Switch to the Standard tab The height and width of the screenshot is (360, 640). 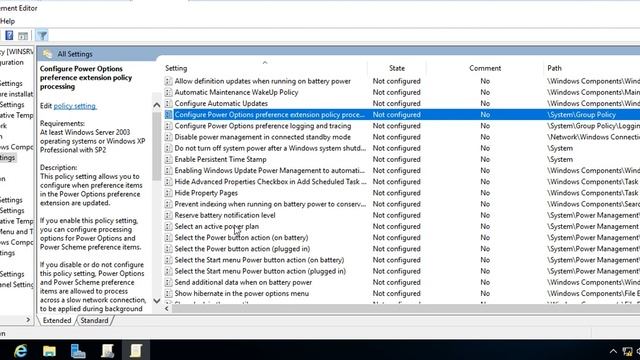point(94,320)
